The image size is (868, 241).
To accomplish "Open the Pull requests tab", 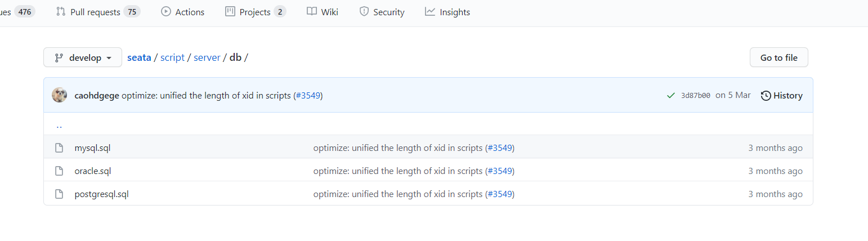I will [x=98, y=12].
